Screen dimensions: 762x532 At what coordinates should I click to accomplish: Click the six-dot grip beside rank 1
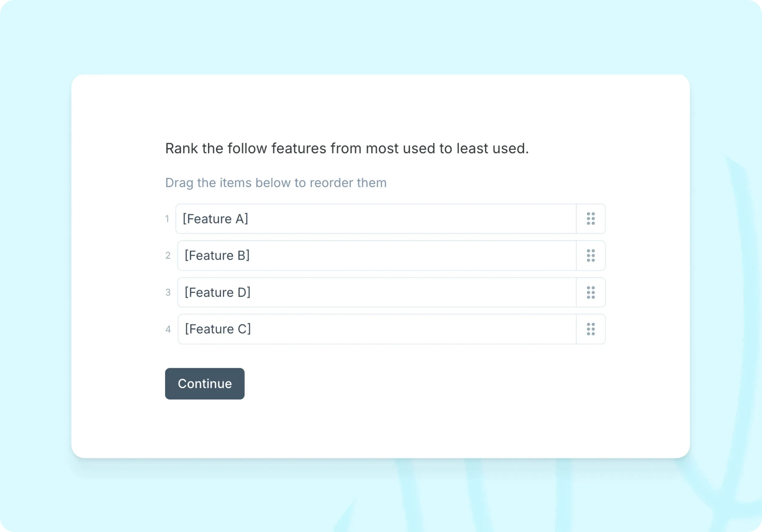[590, 219]
